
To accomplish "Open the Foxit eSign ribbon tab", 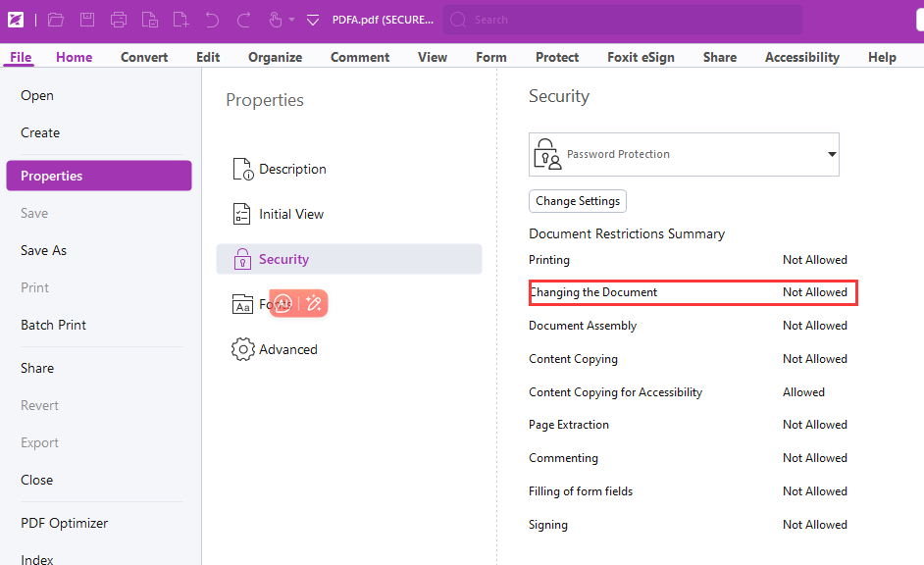I will 641,57.
